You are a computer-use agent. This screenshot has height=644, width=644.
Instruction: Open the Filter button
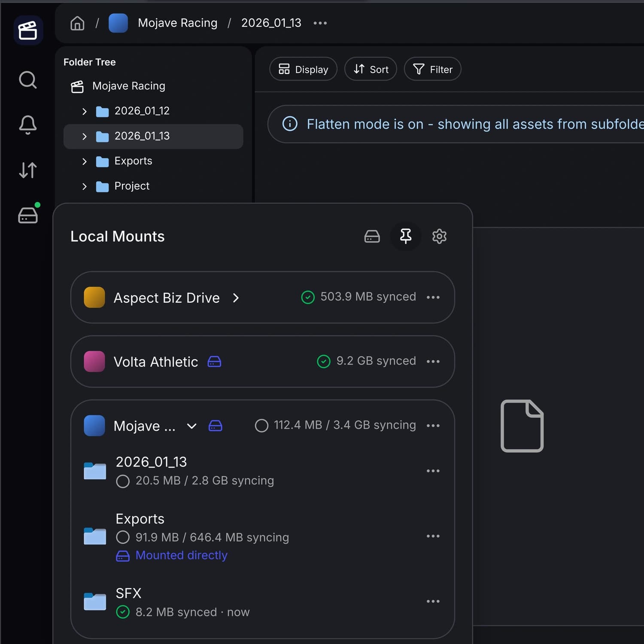[x=433, y=69]
